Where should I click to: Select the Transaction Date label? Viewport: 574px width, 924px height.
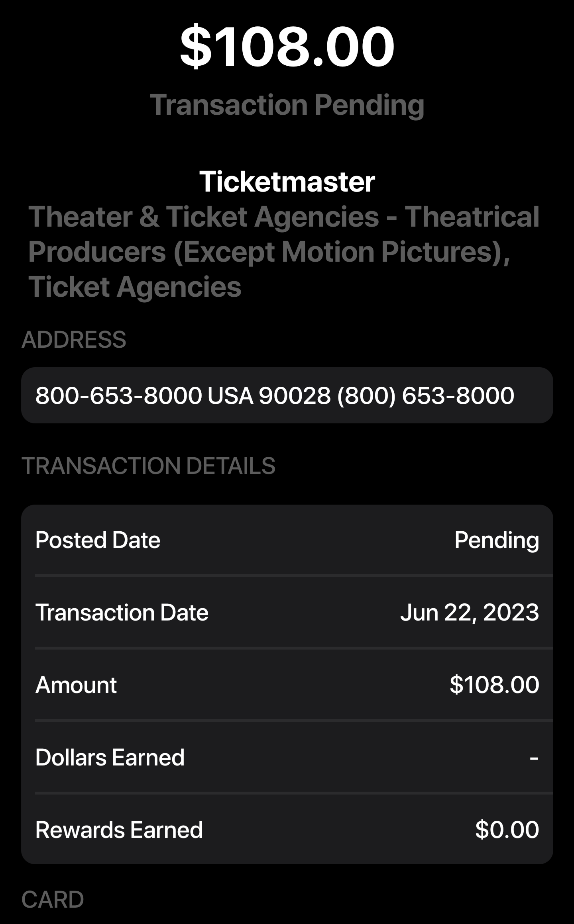click(x=122, y=612)
